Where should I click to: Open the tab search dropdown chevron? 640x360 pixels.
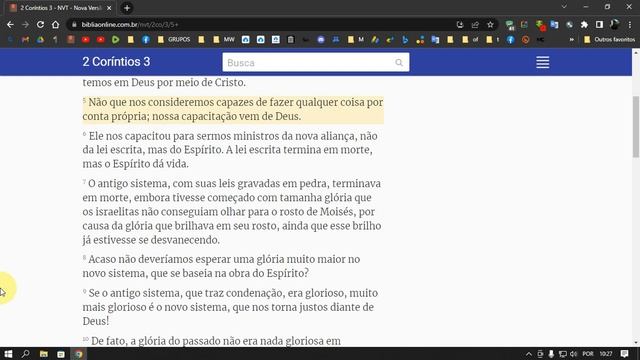tap(564, 7)
